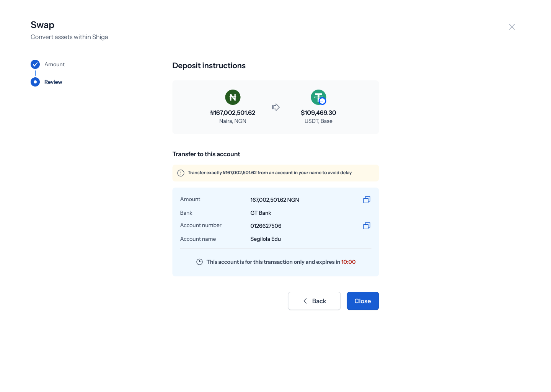Image resolution: width=551 pixels, height=392 pixels.
Task: Click the ₦167,002,501.62 source amount
Action: (x=233, y=113)
